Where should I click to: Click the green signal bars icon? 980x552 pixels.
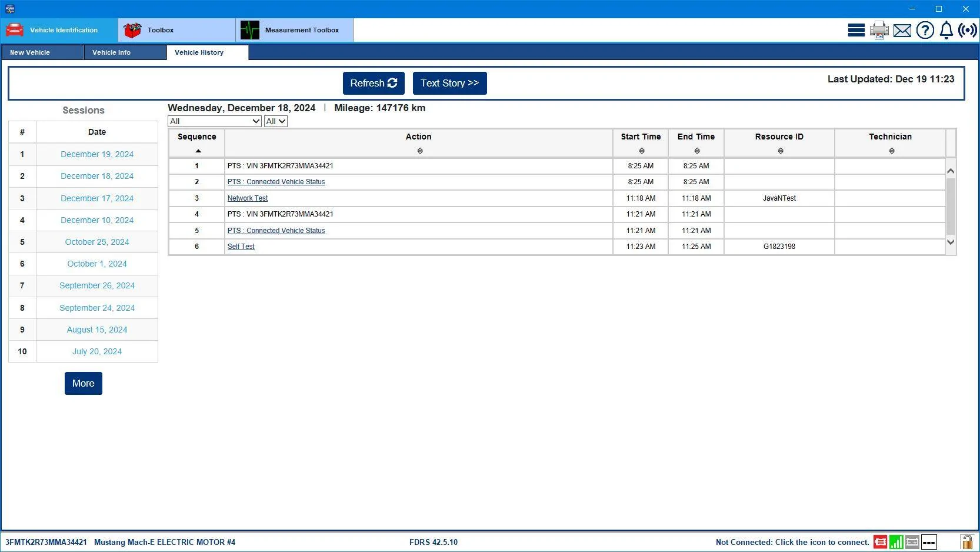pyautogui.click(x=896, y=542)
